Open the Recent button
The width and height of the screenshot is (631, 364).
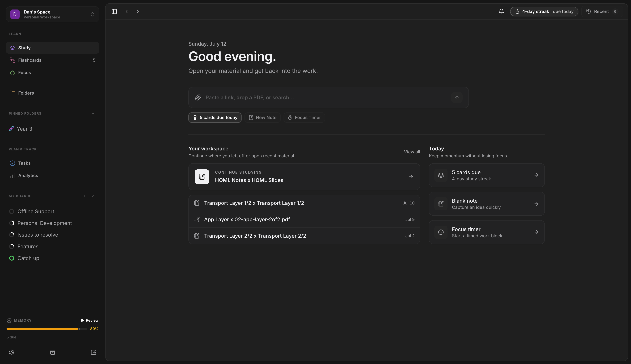tap(602, 12)
